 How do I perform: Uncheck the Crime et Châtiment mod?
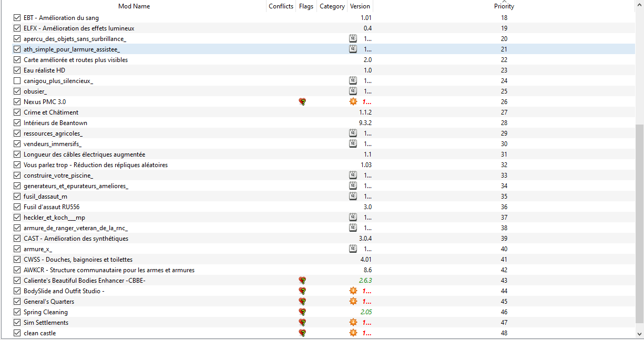17,112
